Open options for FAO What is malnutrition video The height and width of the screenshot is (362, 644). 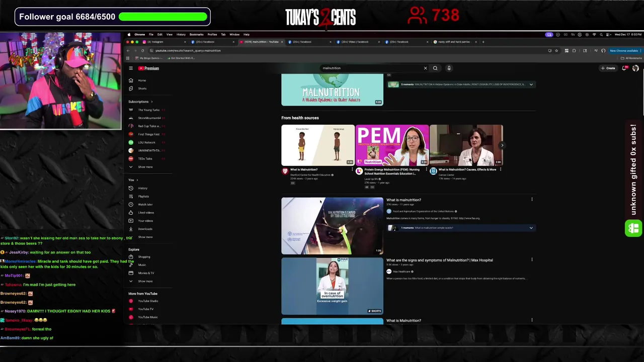click(532, 200)
